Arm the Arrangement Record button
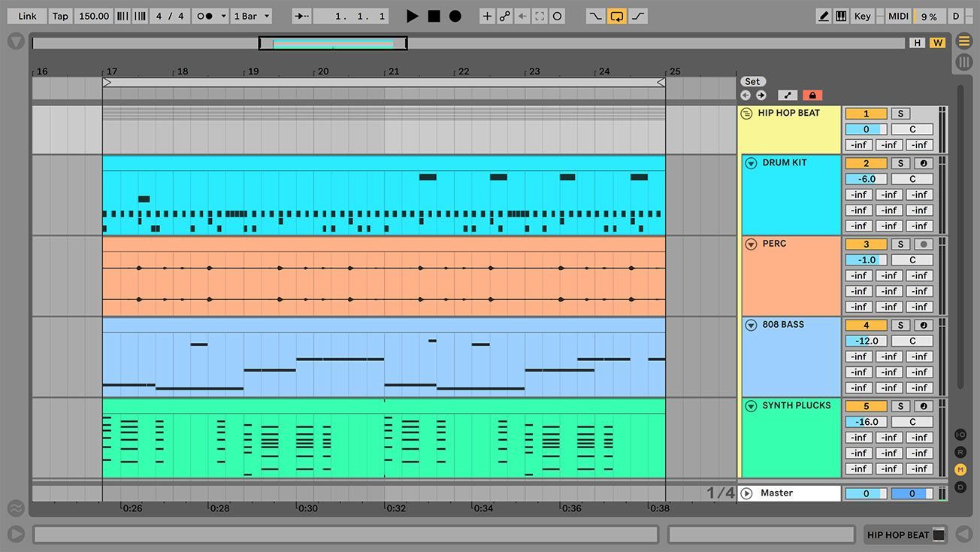This screenshot has height=552, width=980. coord(455,16)
